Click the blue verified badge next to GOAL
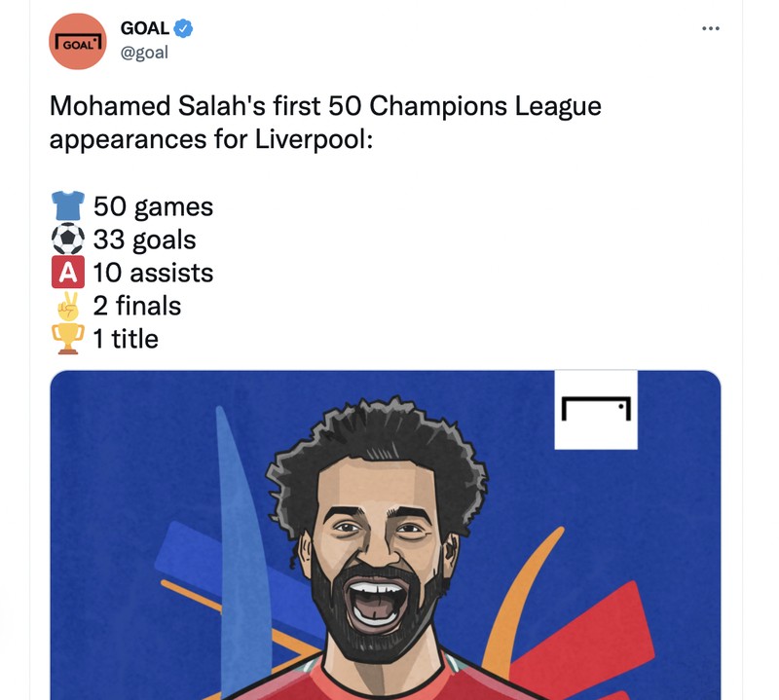Image resolution: width=779 pixels, height=700 pixels. pos(185,28)
